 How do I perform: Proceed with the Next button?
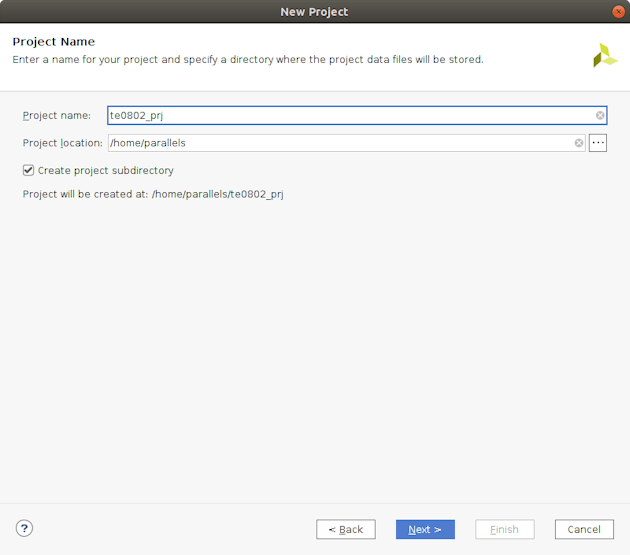pos(425,529)
